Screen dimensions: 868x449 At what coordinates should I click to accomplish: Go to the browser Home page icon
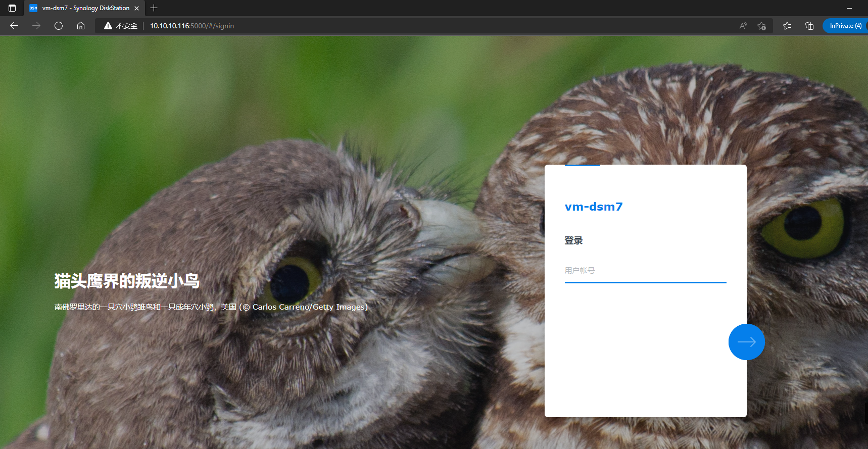[x=81, y=26]
